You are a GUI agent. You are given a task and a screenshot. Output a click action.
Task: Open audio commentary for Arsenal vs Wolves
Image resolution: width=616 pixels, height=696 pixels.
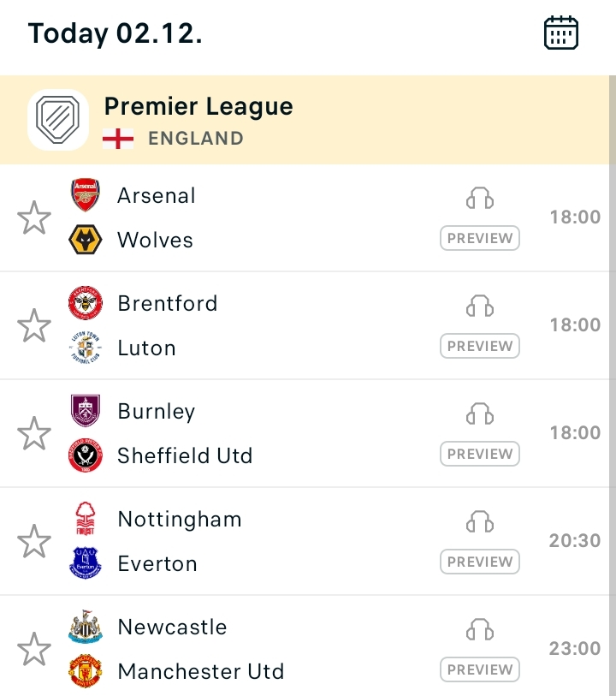tap(480, 198)
